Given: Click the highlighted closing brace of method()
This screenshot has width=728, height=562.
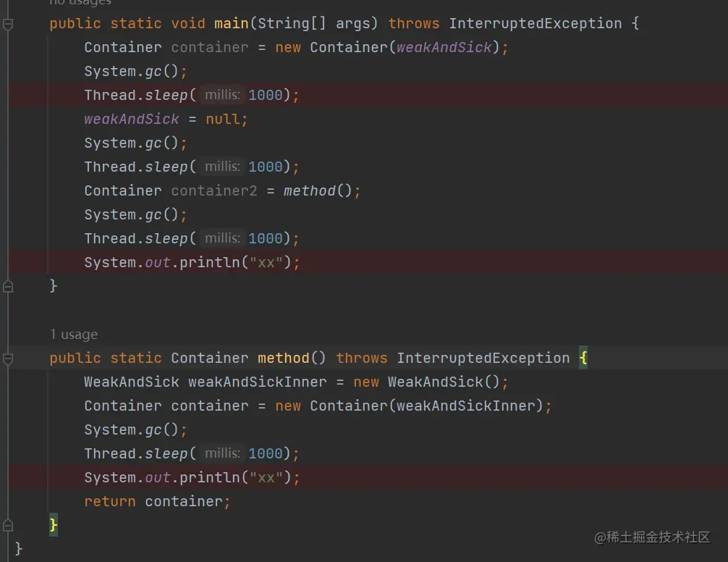Looking at the screenshot, I should (x=53, y=525).
